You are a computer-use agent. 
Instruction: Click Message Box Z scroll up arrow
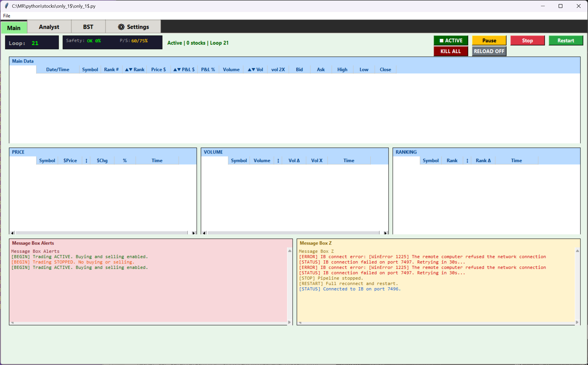tap(577, 251)
